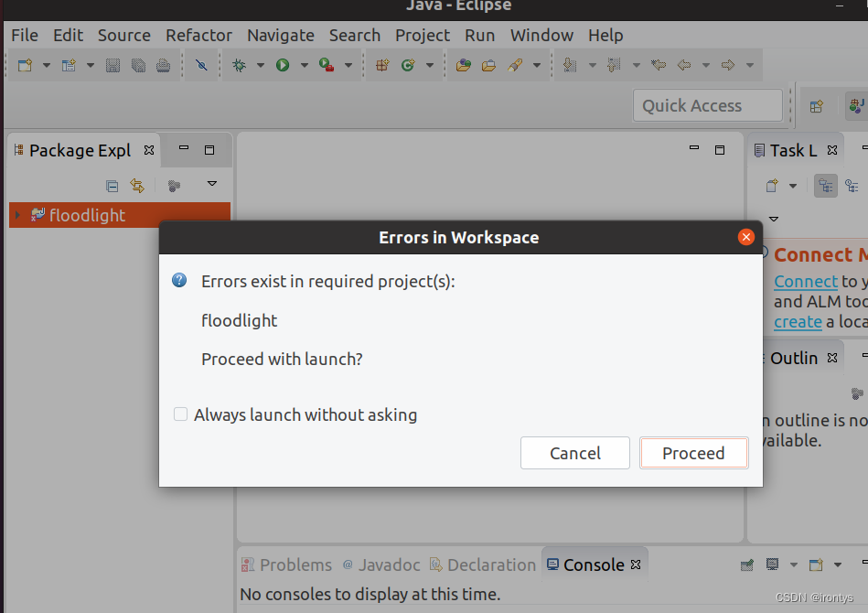The image size is (868, 613).
Task: Click the Back navigation arrow icon
Action: [684, 65]
